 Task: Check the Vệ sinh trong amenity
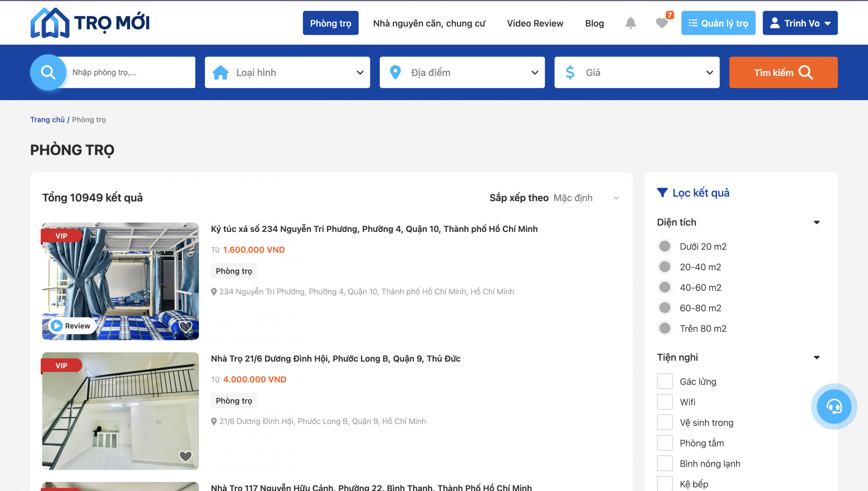[x=665, y=422]
